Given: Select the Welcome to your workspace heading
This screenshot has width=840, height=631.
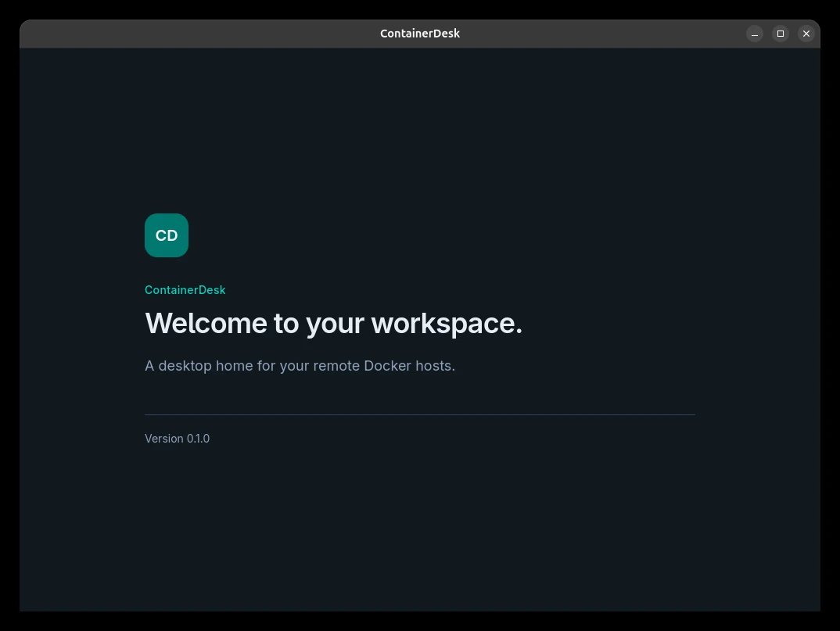Looking at the screenshot, I should pos(333,324).
